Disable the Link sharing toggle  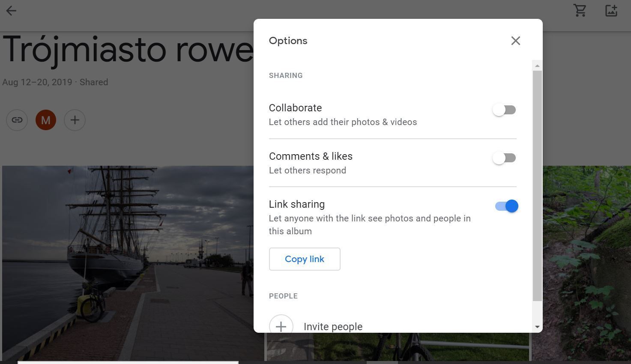(x=507, y=206)
